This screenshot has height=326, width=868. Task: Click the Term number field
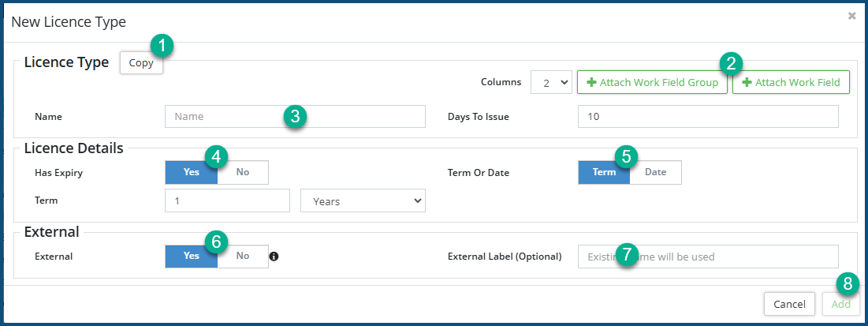coord(227,201)
